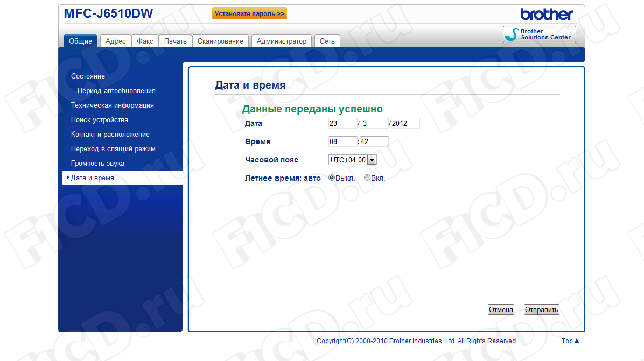Screen dimensions: 644x361
Task: Click the minutes field containing 42
Action: click(374, 141)
